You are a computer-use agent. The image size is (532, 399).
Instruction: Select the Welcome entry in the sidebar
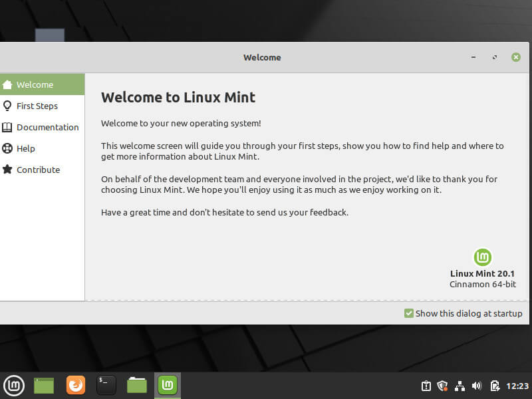pyautogui.click(x=33, y=84)
